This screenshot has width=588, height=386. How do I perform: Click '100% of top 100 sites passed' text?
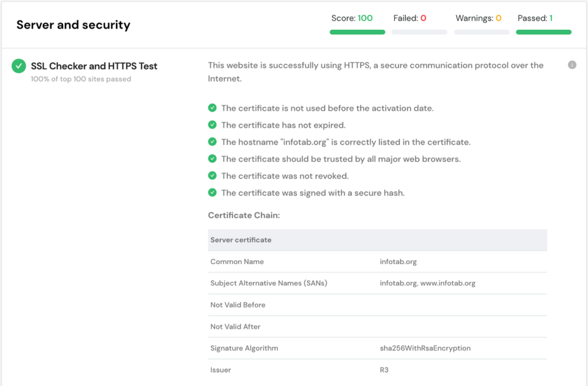[x=81, y=79]
